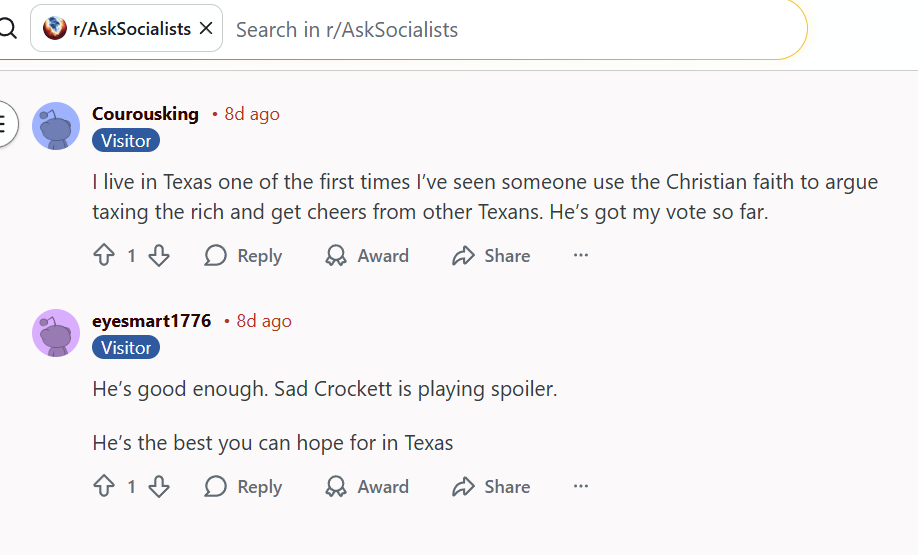This screenshot has width=918, height=555.
Task: Remove r/AskSocialists search filter
Action: click(206, 29)
